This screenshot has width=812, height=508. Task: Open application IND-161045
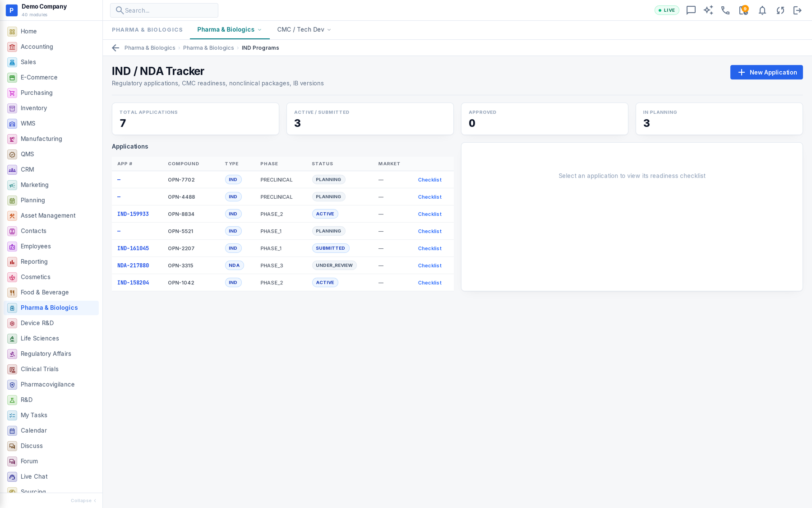(133, 248)
